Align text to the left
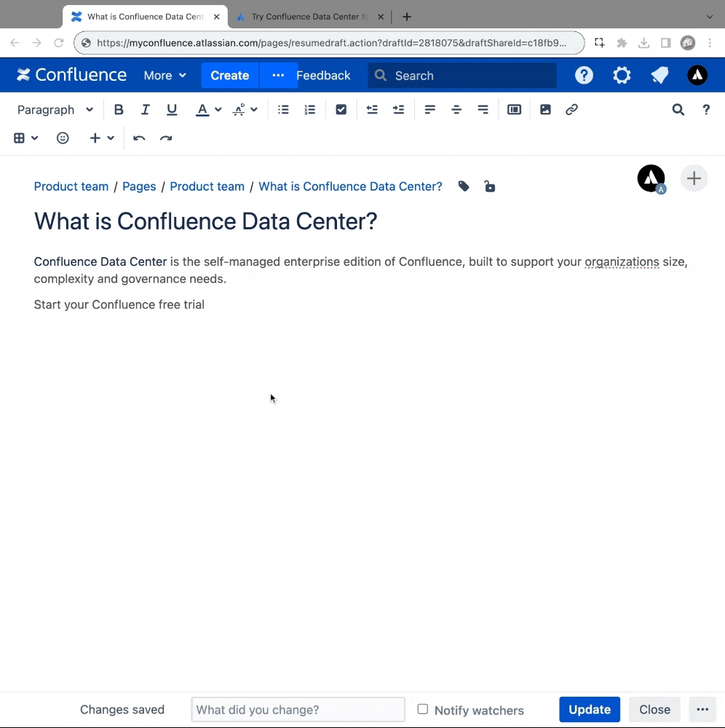725x728 pixels. (429, 110)
